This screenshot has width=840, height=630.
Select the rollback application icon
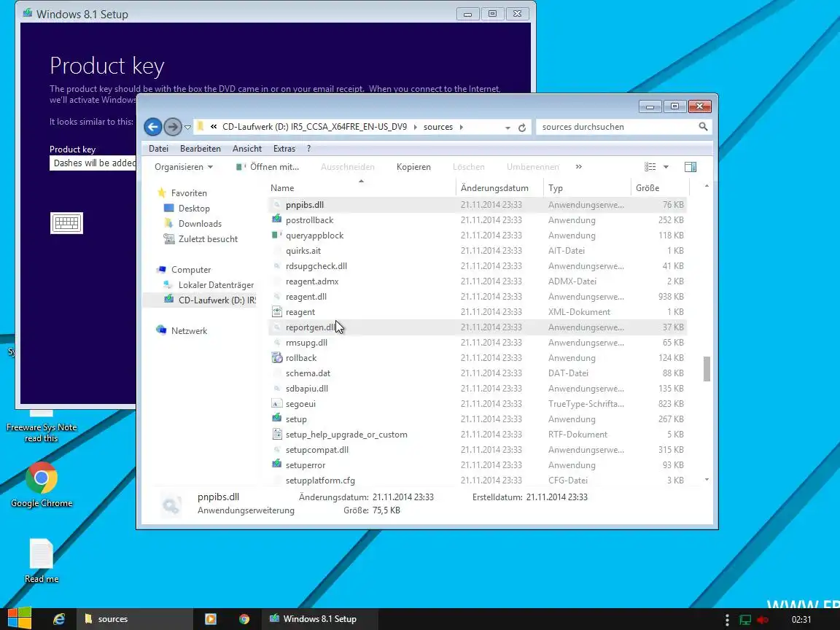coord(276,358)
